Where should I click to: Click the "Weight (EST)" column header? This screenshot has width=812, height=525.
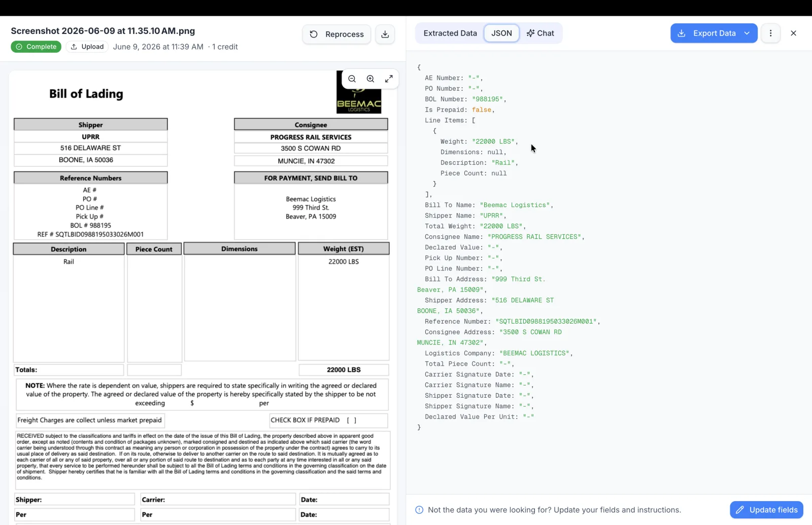pyautogui.click(x=344, y=249)
